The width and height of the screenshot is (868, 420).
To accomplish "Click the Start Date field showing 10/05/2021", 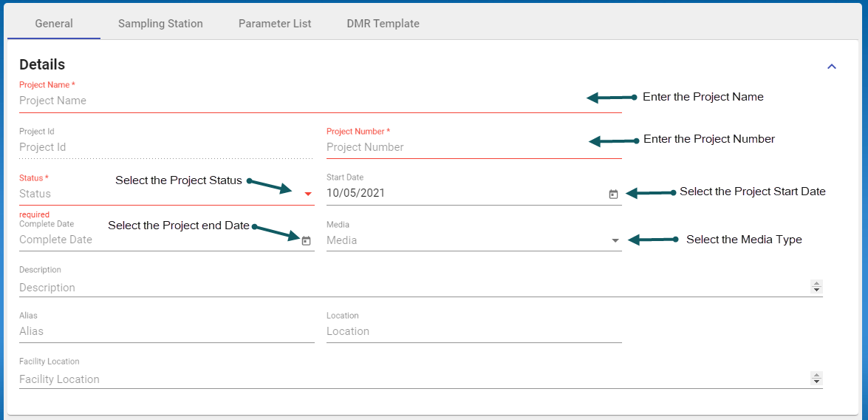I will pos(458,194).
